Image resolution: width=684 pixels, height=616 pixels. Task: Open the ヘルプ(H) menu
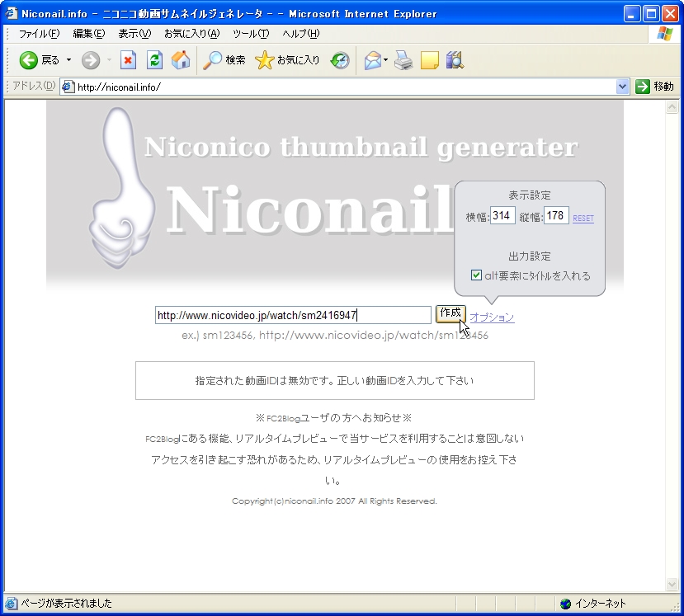[x=301, y=34]
